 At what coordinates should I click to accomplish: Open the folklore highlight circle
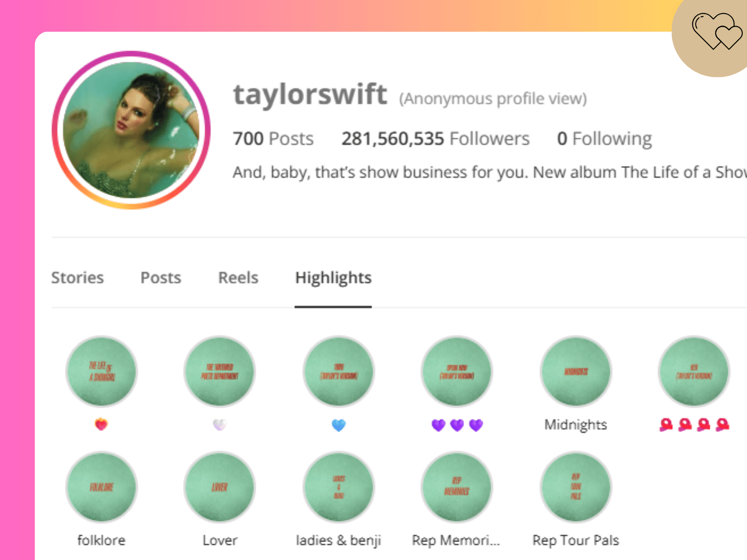click(x=101, y=487)
